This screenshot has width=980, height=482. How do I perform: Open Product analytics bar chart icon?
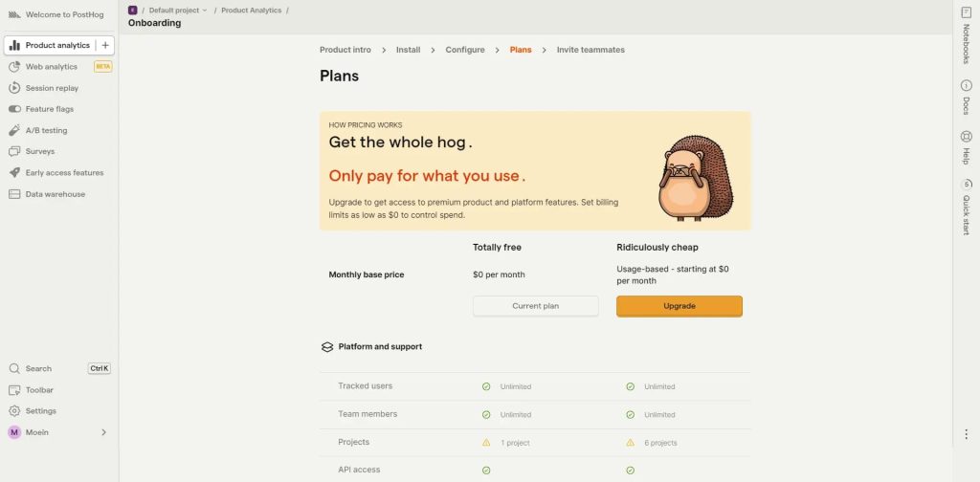(14, 45)
